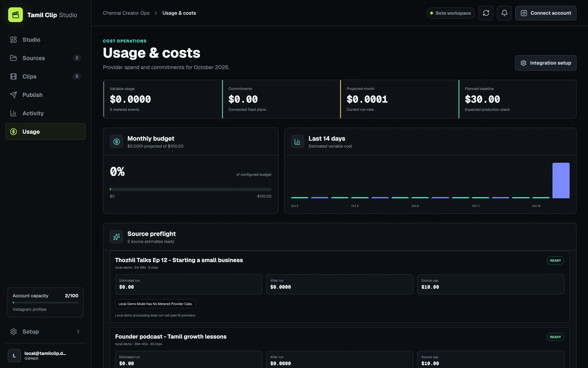Click Thozhil Talks After run $0.0000 box

(x=340, y=284)
